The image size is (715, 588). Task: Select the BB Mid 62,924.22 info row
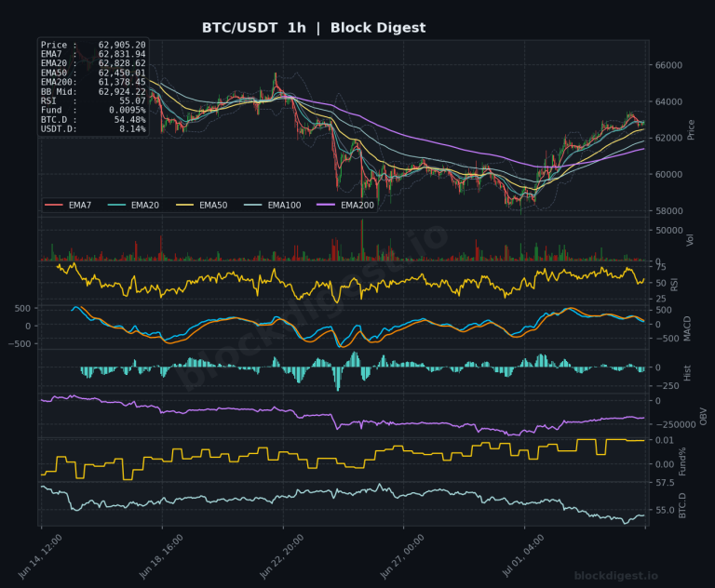[x=93, y=91]
